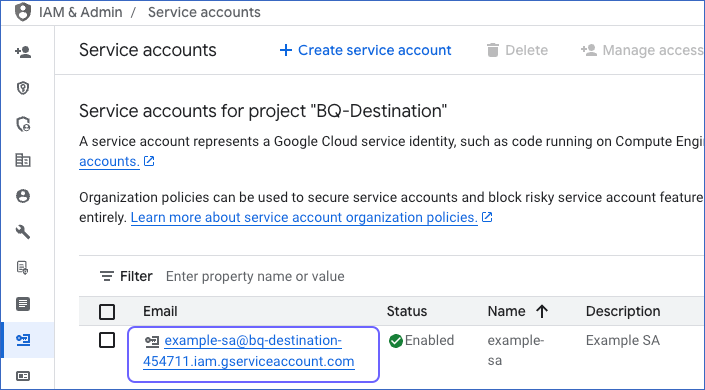Click the Service accounts page heading

[x=147, y=50]
